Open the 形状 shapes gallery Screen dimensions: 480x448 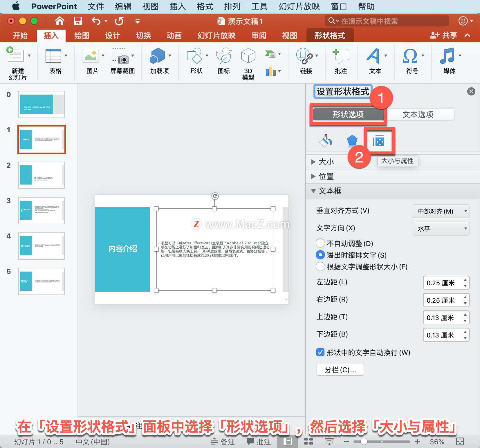(x=194, y=56)
